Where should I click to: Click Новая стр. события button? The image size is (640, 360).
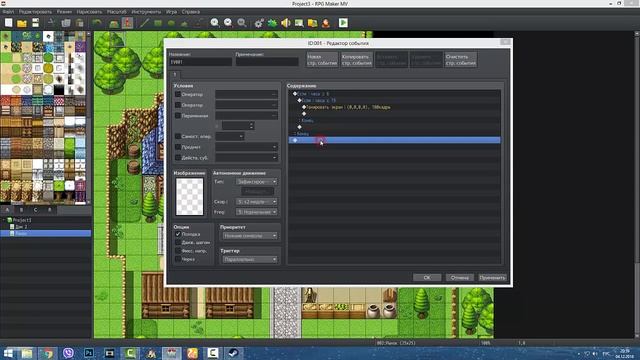[x=322, y=60]
